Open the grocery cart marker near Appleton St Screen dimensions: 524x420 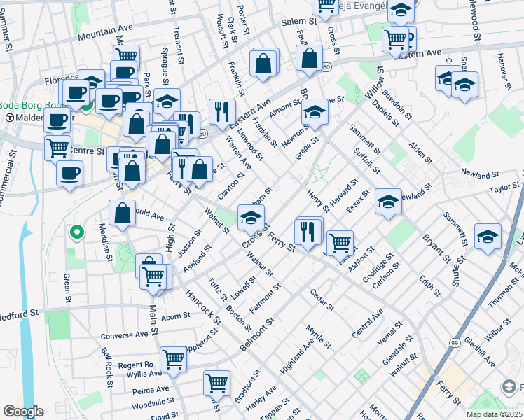(x=173, y=360)
